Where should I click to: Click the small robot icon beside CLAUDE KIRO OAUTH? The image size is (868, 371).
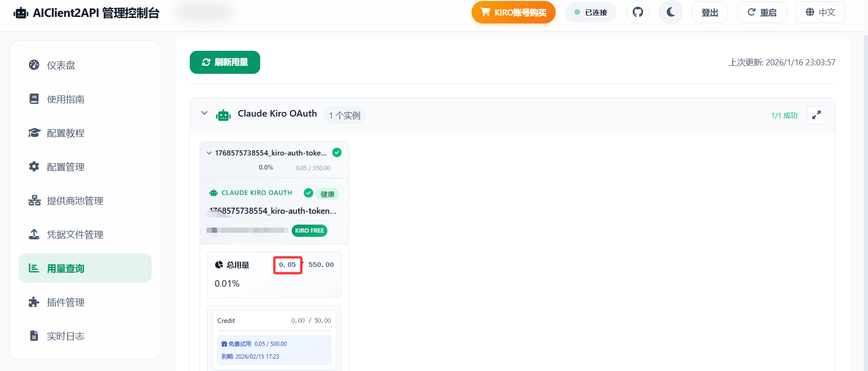click(214, 193)
